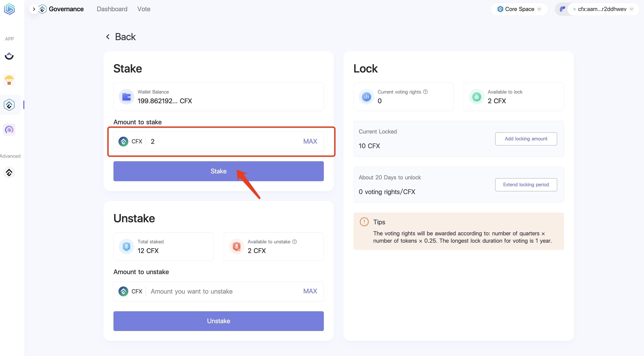644x356 pixels.
Task: Expand the sidebar with the arrow chevron
Action: point(34,9)
